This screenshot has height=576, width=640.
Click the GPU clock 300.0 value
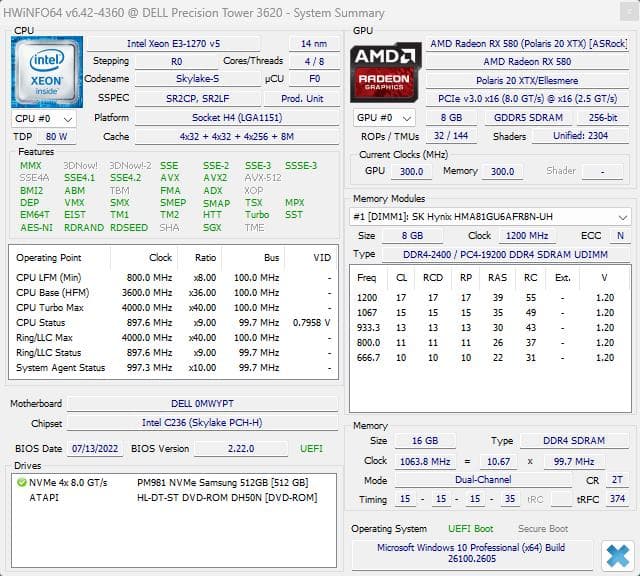(411, 171)
